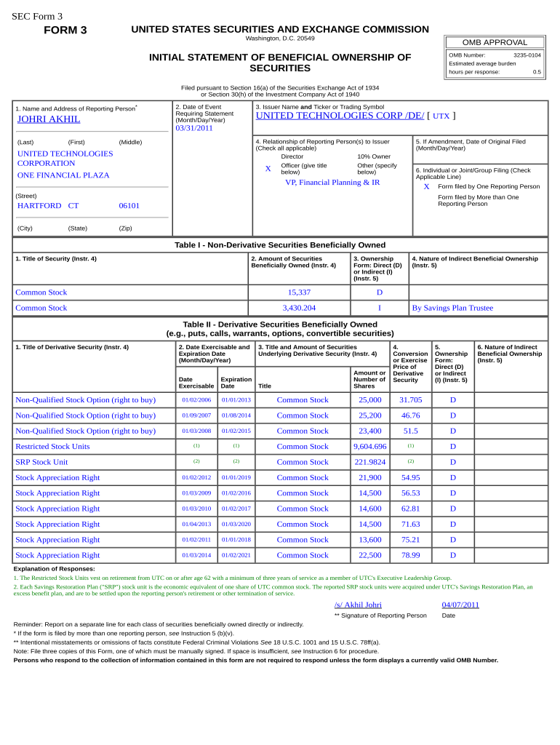Click the 3235-0104 OMB number

[527, 55]
